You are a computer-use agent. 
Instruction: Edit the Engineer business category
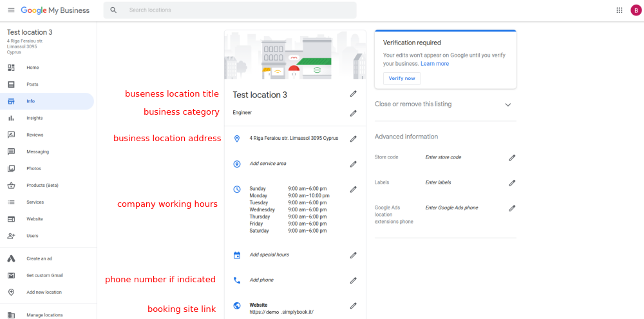coord(353,113)
